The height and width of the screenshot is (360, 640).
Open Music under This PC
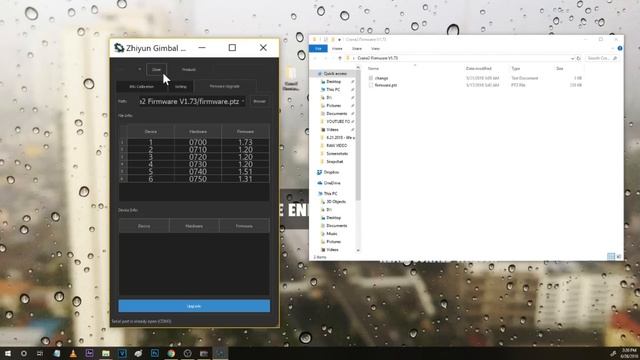(x=331, y=233)
